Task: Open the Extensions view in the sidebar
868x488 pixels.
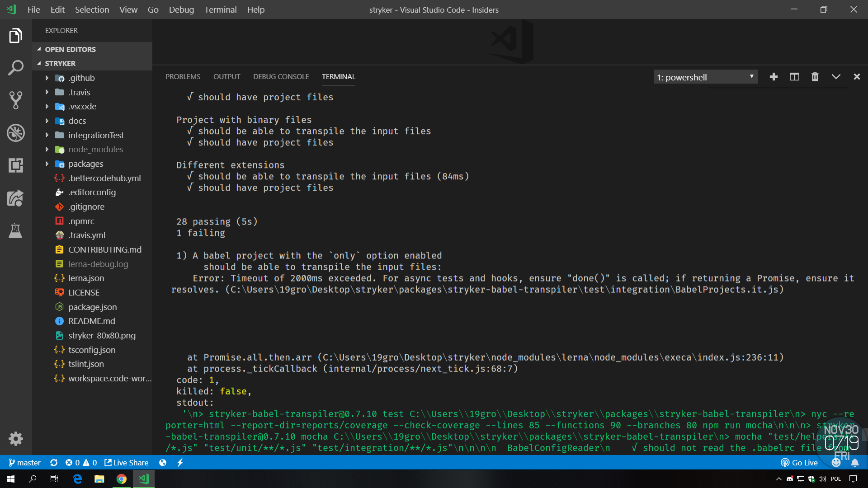Action: pyautogui.click(x=16, y=165)
